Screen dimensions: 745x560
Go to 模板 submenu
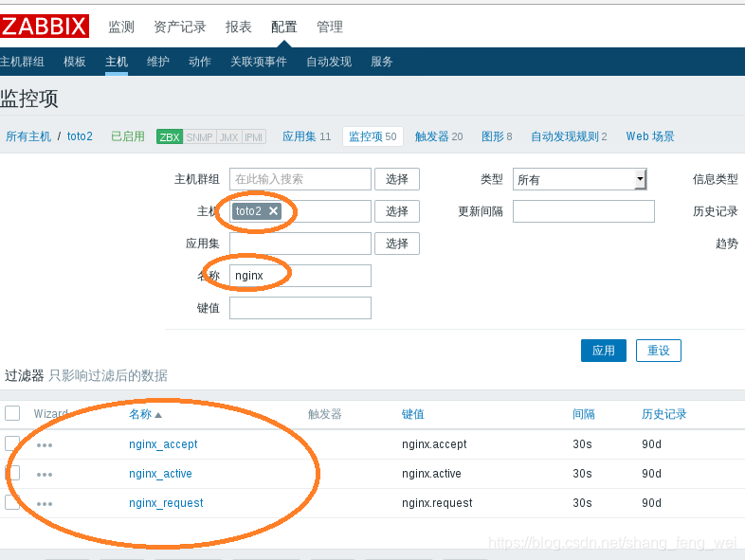75,62
